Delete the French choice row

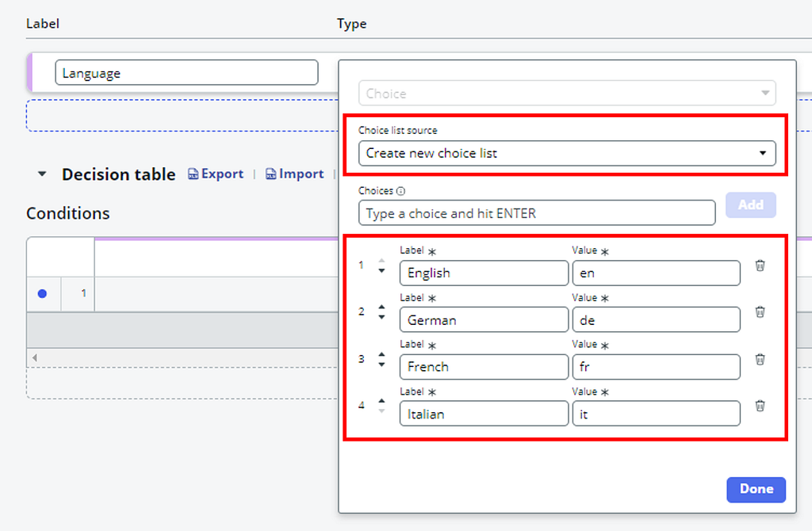[x=760, y=359]
